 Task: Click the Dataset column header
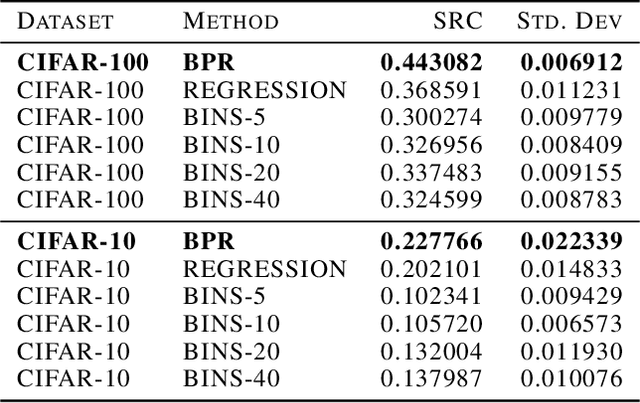66,20
